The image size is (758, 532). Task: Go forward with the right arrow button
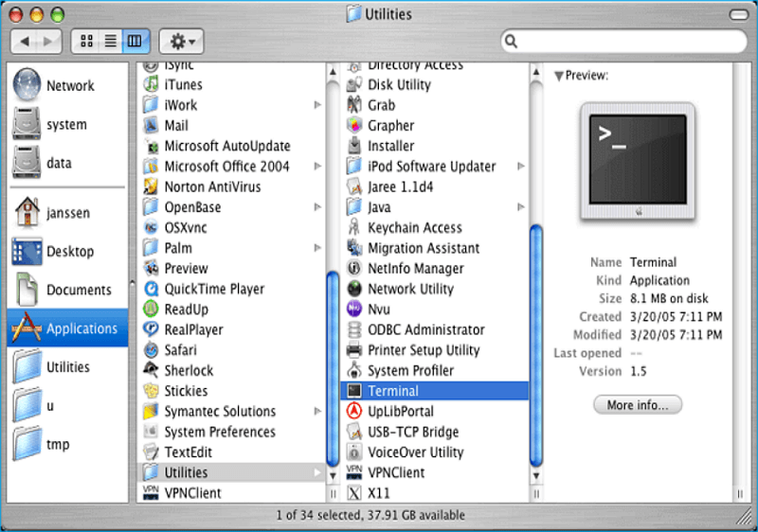point(49,42)
